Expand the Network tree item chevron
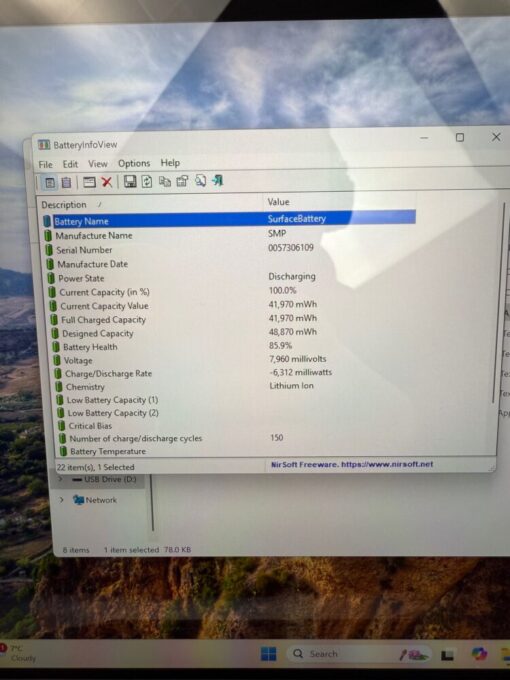 click(x=62, y=500)
